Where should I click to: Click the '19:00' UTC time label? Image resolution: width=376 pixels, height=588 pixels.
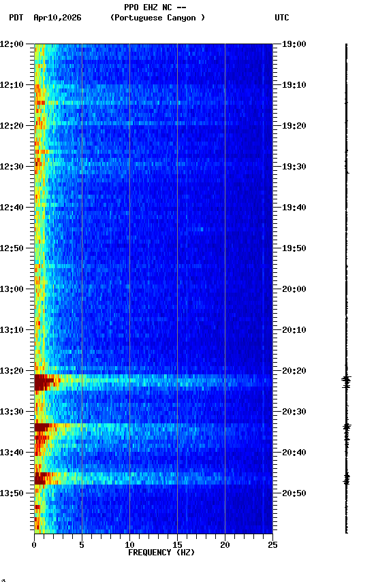(x=294, y=44)
